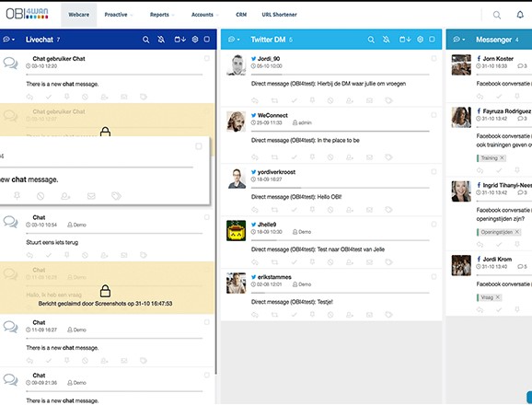Viewport: 532px width, 405px height.
Task: Reply to Jorn Koster Facebook conversation
Action: coord(480,97)
